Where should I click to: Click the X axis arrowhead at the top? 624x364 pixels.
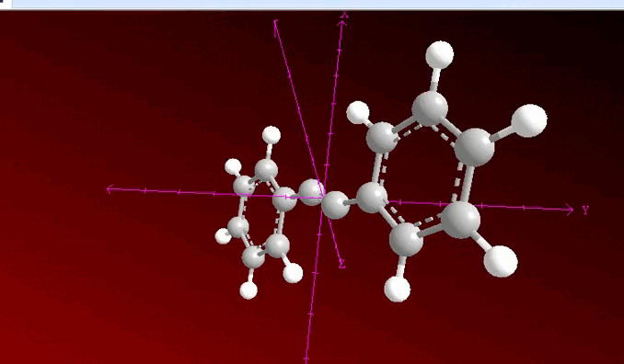coord(341,24)
